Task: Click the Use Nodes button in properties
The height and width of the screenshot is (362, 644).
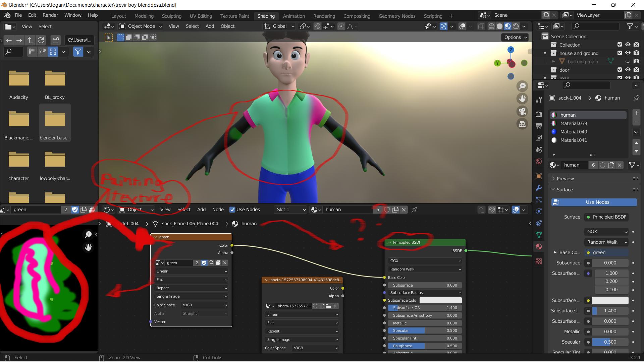Action: coord(594,202)
